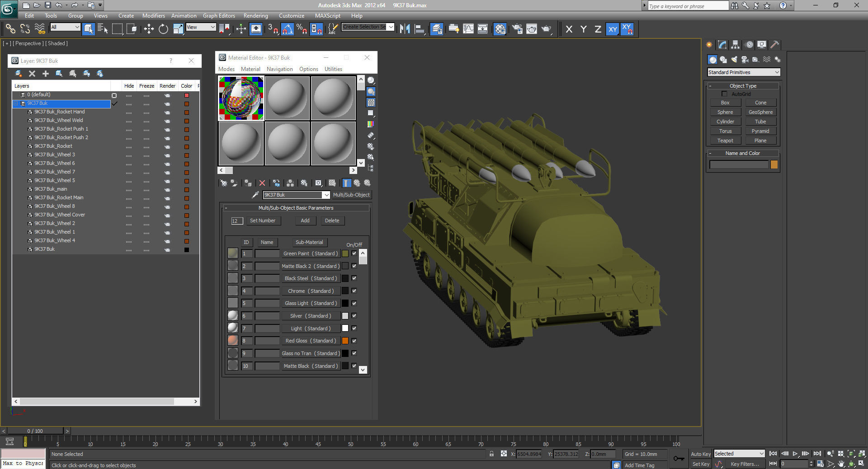
Task: Click the object color swatch in Name and Color
Action: click(774, 165)
